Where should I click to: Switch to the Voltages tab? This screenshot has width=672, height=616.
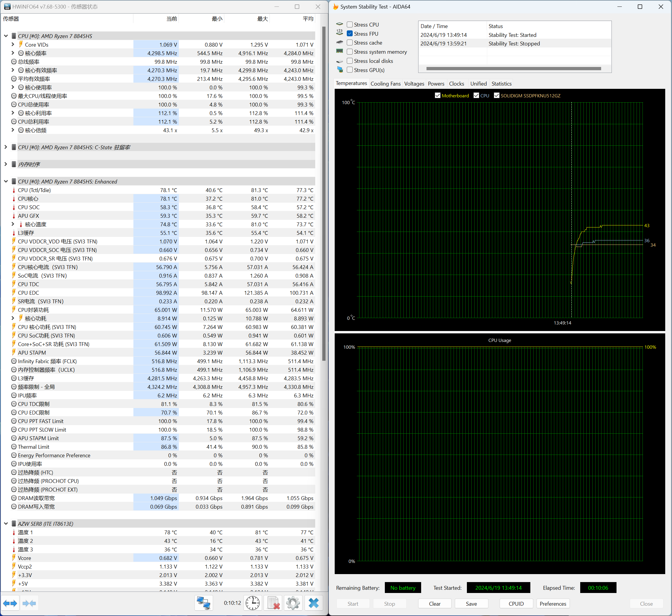(x=414, y=84)
